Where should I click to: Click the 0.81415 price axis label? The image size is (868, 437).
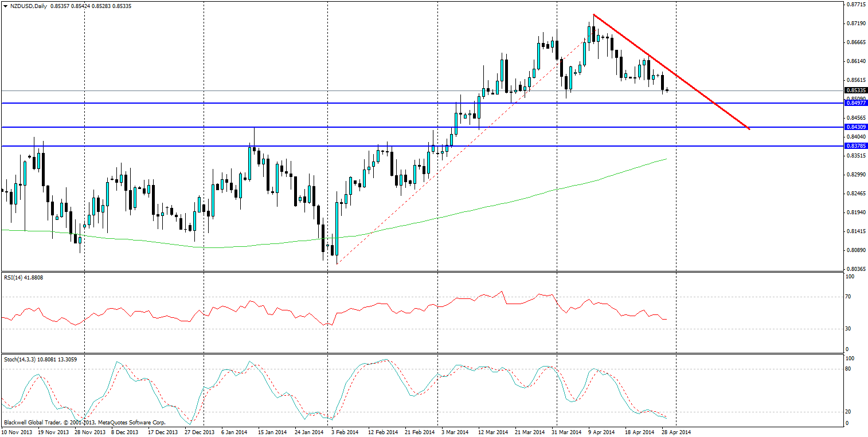[x=856, y=231]
